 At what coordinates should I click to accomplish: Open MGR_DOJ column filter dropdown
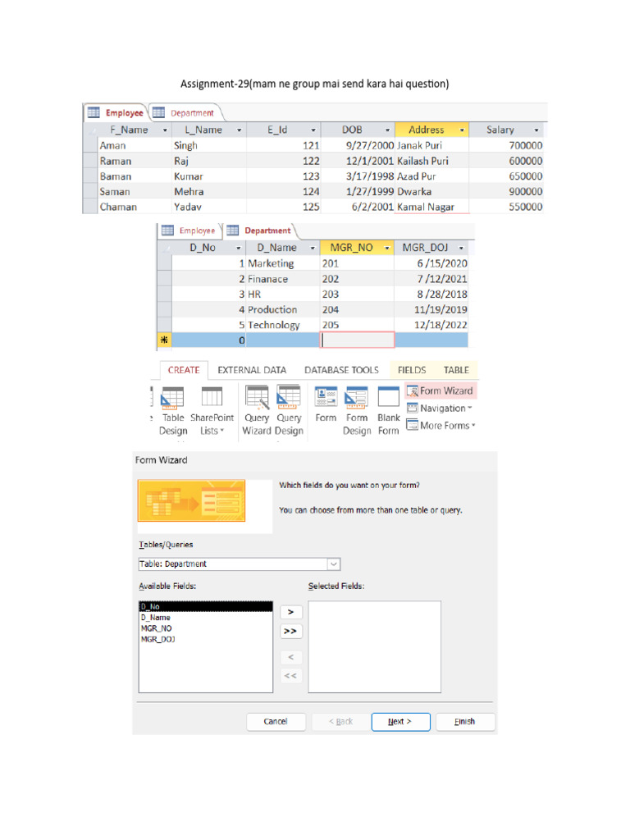click(461, 248)
